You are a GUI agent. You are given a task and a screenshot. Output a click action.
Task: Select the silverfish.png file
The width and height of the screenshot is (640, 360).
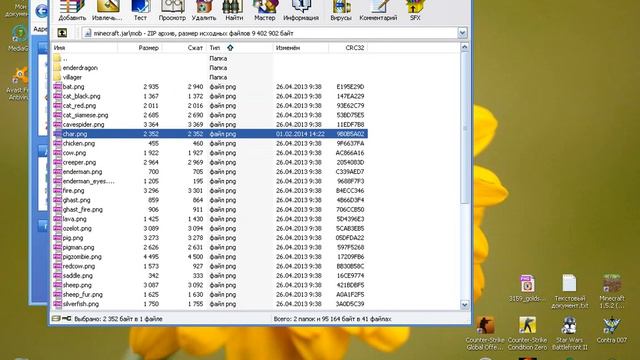(210, 304)
